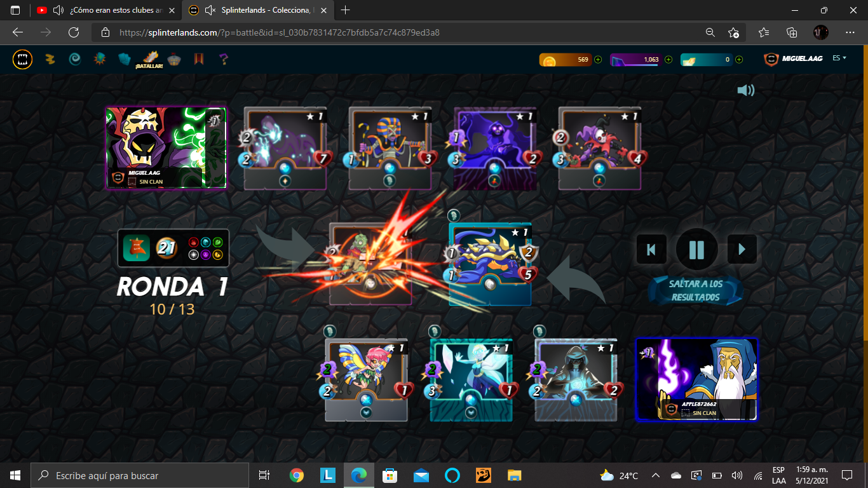Click the jester card with 4 health
Image resolution: width=868 pixels, height=488 pixels.
[600, 148]
